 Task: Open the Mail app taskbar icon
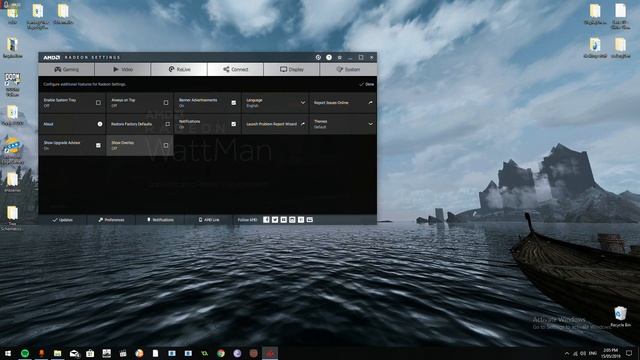pyautogui.click(x=74, y=353)
